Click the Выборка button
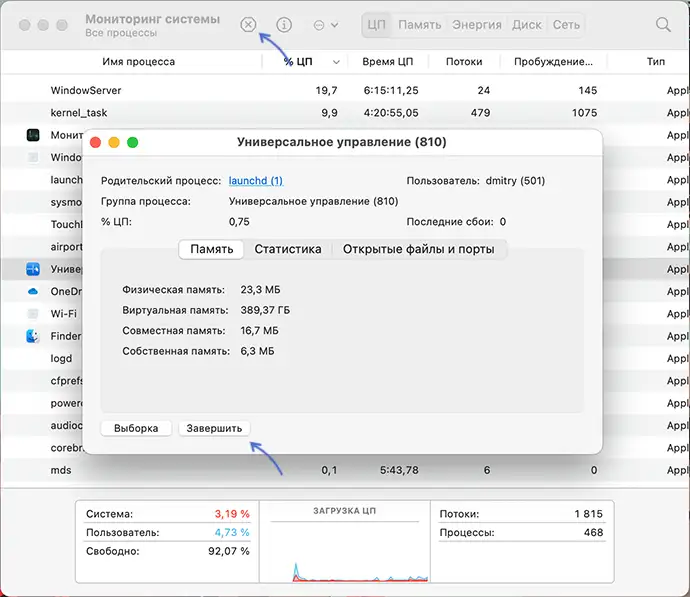Viewport: 690px width, 597px height. 136,429
